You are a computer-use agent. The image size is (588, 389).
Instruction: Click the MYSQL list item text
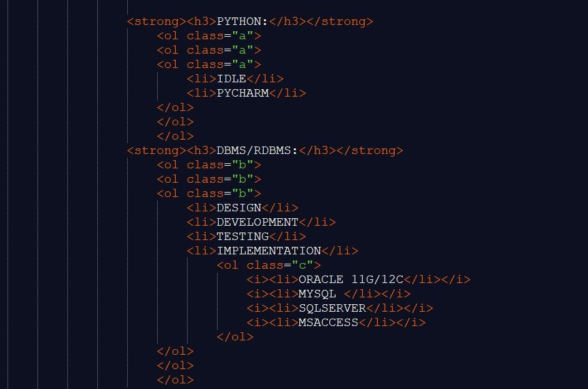(x=317, y=294)
